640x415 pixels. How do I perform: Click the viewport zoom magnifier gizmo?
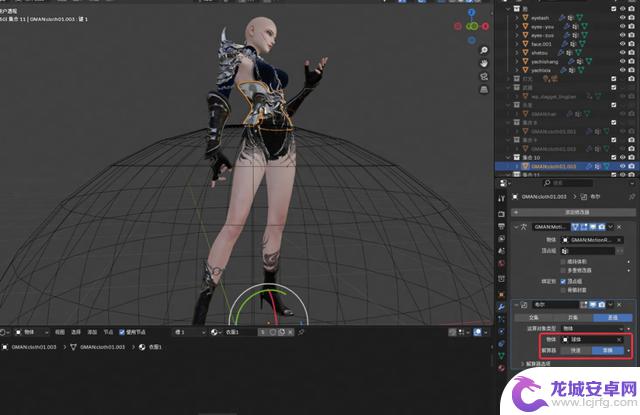coord(484,50)
